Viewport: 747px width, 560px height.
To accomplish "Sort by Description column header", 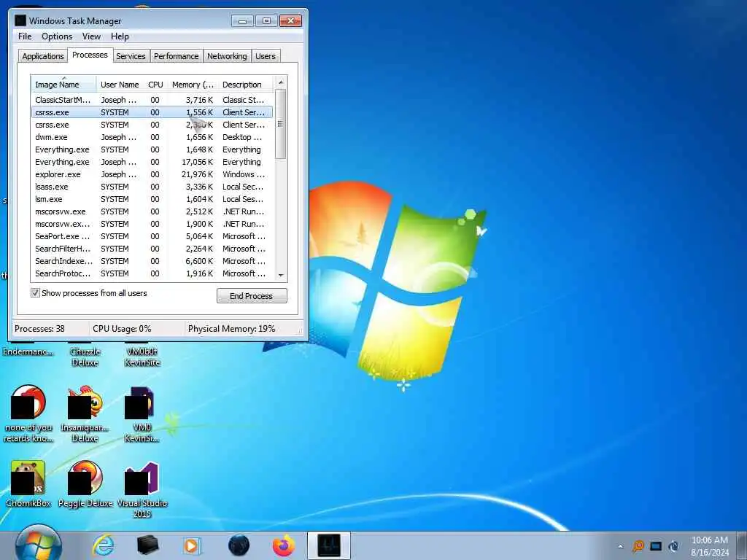I will 246,85.
